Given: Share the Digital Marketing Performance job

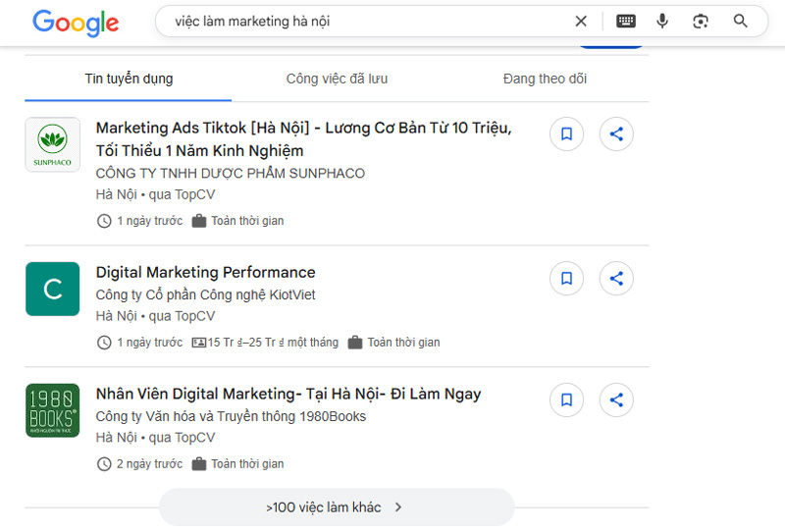Looking at the screenshot, I should pos(616,278).
